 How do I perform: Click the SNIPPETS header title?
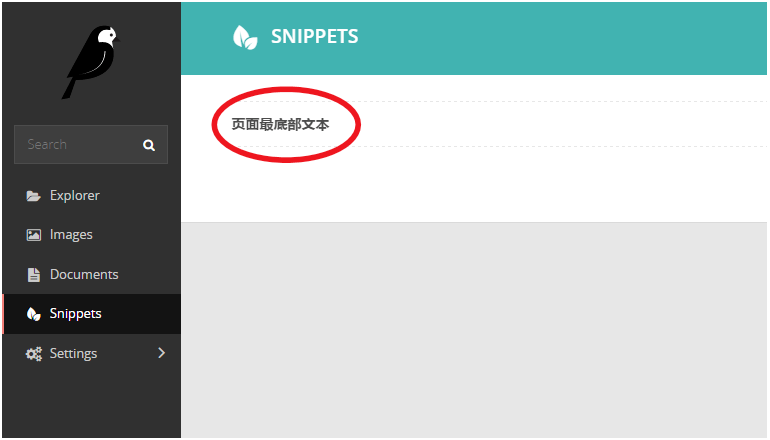(x=315, y=36)
